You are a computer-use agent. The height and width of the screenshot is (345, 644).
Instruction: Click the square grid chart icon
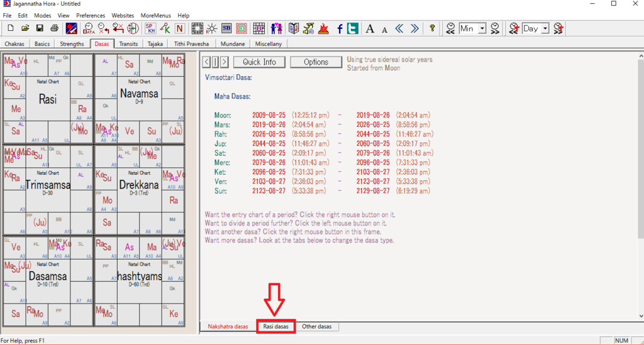coord(197,28)
